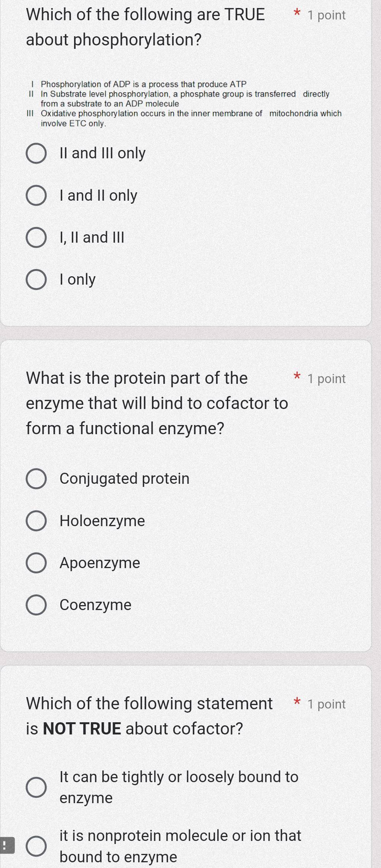The width and height of the screenshot is (381, 868).
Task: Click the red asterisk on cofactor question
Action: pyautogui.click(x=297, y=701)
